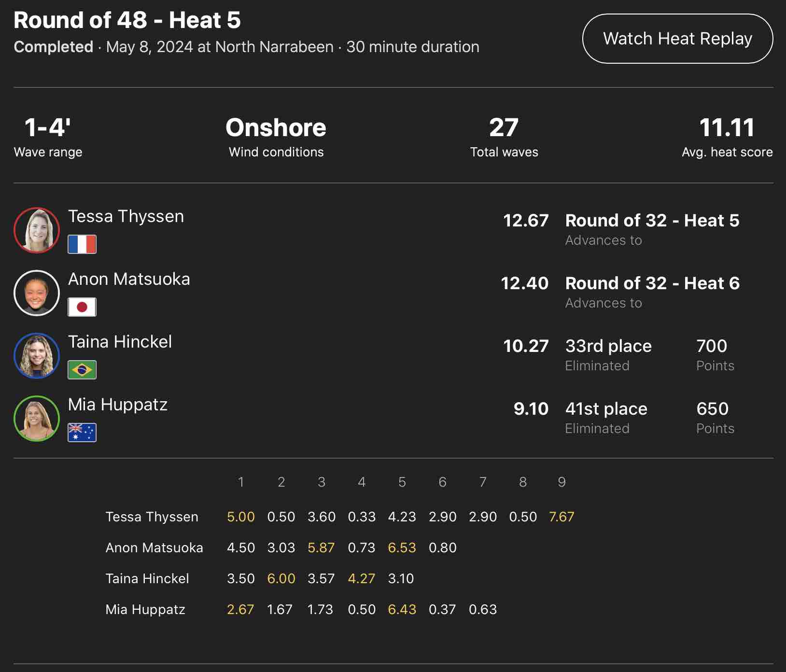Click Tessa Thyssen's profile photo
Viewport: 786px width, 672px height.
pyautogui.click(x=37, y=230)
